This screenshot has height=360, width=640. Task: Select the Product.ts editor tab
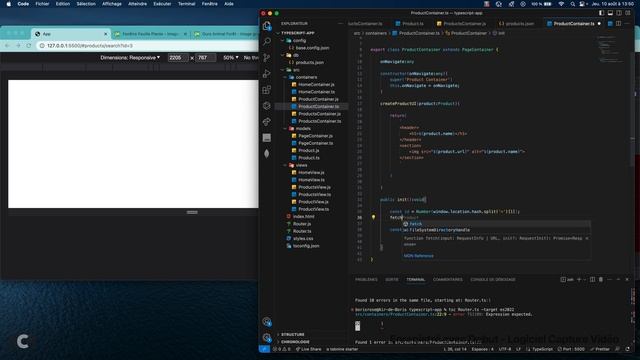(409, 24)
